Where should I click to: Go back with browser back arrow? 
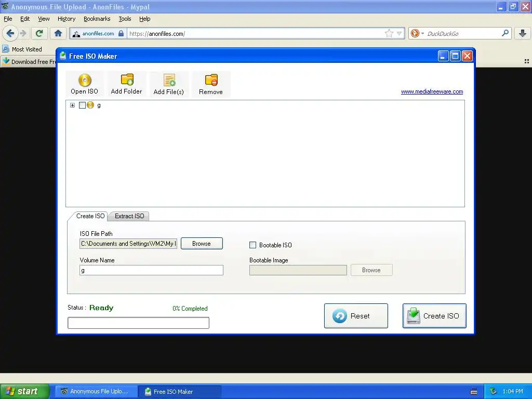[x=10, y=33]
